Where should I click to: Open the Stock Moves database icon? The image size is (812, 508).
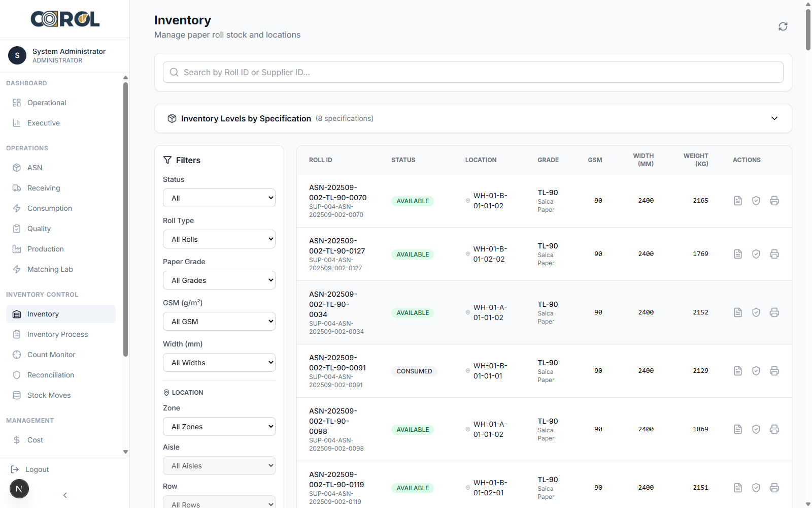click(17, 395)
